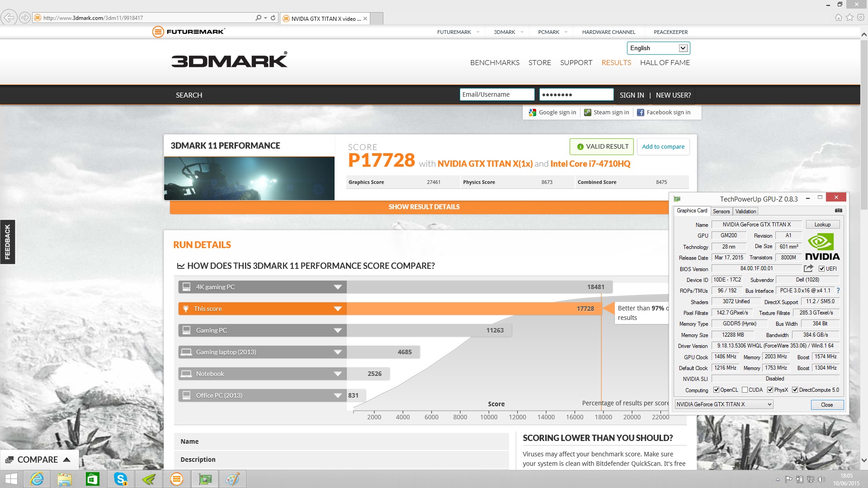The height and width of the screenshot is (488, 868).
Task: Open the browser home icon
Action: (x=838, y=18)
